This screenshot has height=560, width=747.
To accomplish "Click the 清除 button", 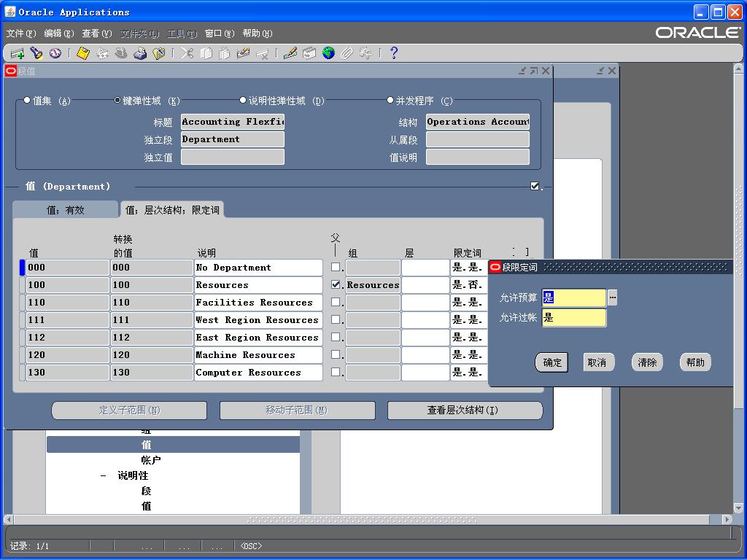I will point(647,362).
